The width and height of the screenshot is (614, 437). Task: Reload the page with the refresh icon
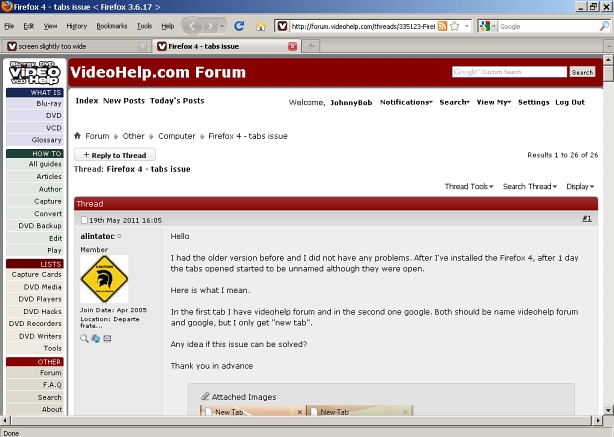pyautogui.click(x=239, y=26)
